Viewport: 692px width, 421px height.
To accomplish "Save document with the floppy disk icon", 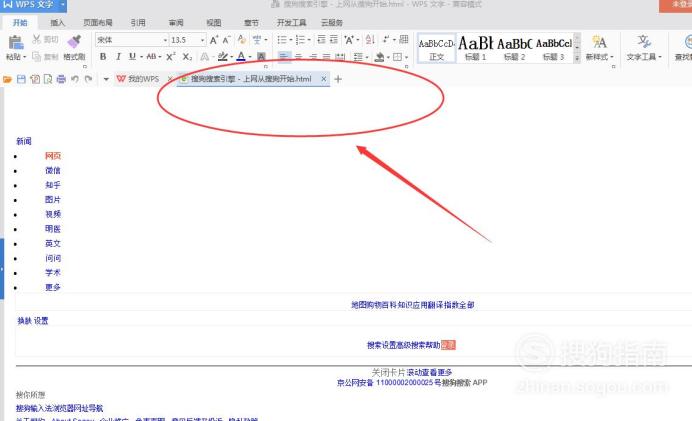I will click(x=21, y=79).
